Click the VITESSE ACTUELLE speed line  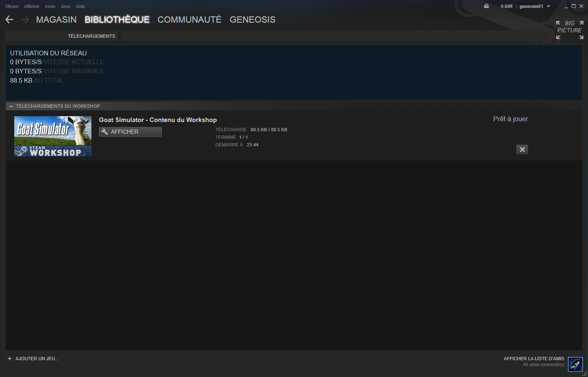click(x=57, y=62)
